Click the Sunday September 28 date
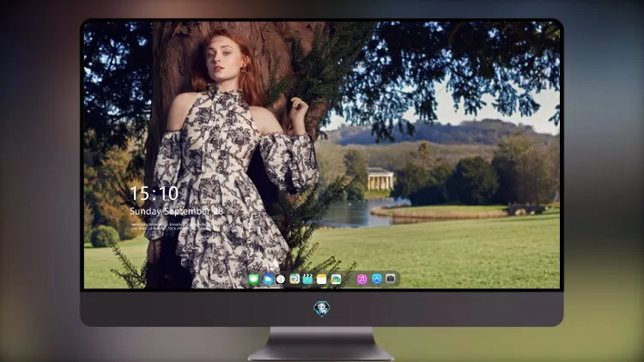This screenshot has width=644, height=362. tap(177, 211)
